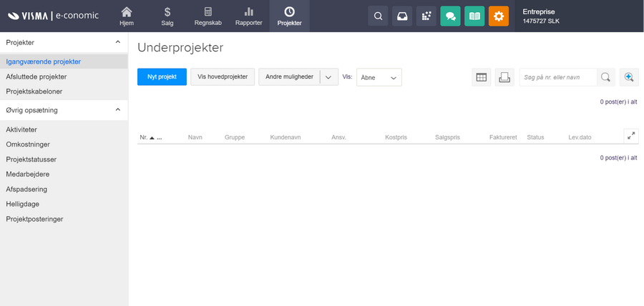
Task: Open the Vis filter dropdown showing Åbne
Action: [x=379, y=77]
